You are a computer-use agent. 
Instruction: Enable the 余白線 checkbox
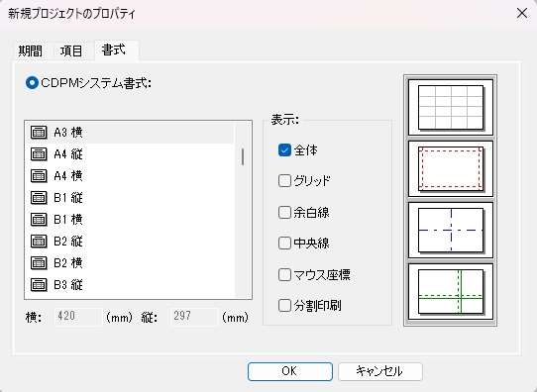(x=284, y=212)
